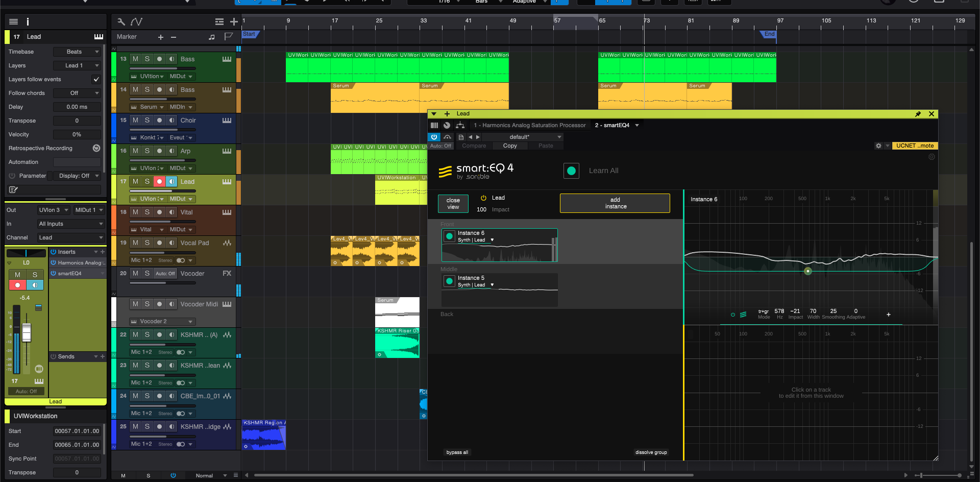Click the End marker on timeline
Viewport: 980px width, 482px height.
pos(769,34)
